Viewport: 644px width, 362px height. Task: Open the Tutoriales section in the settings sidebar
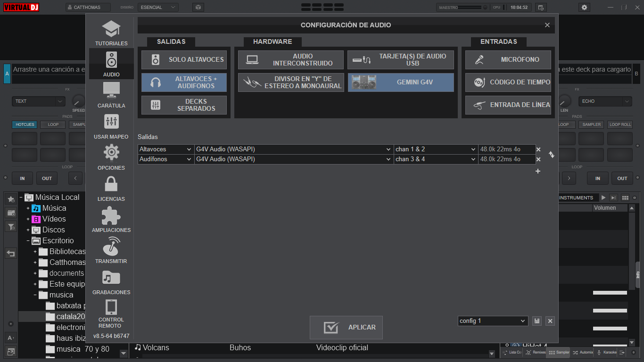click(x=111, y=33)
